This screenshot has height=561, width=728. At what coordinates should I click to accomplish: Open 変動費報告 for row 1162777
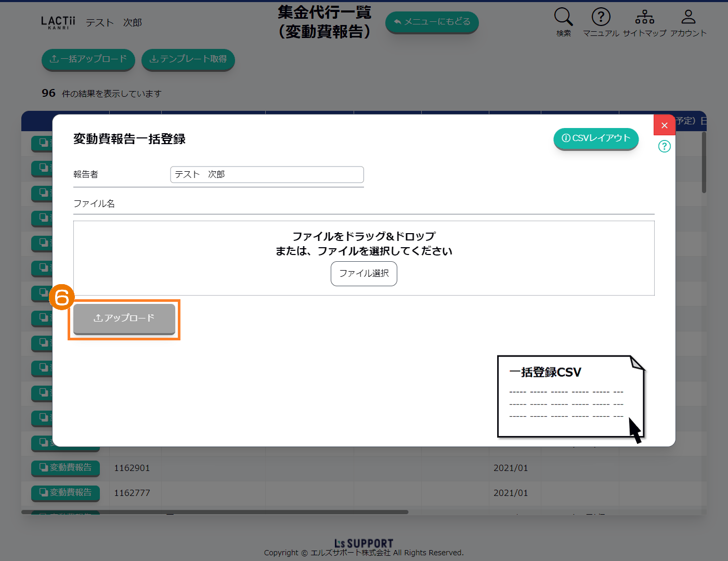click(66, 492)
